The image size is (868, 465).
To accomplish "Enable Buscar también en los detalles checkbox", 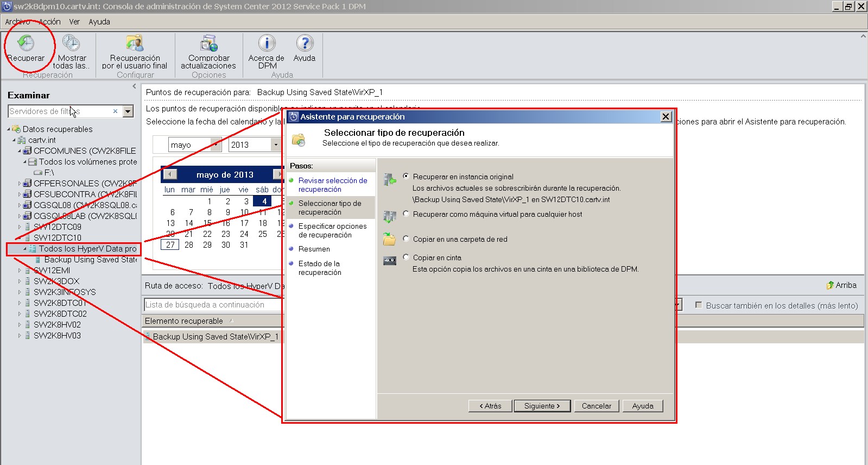I will 699,305.
